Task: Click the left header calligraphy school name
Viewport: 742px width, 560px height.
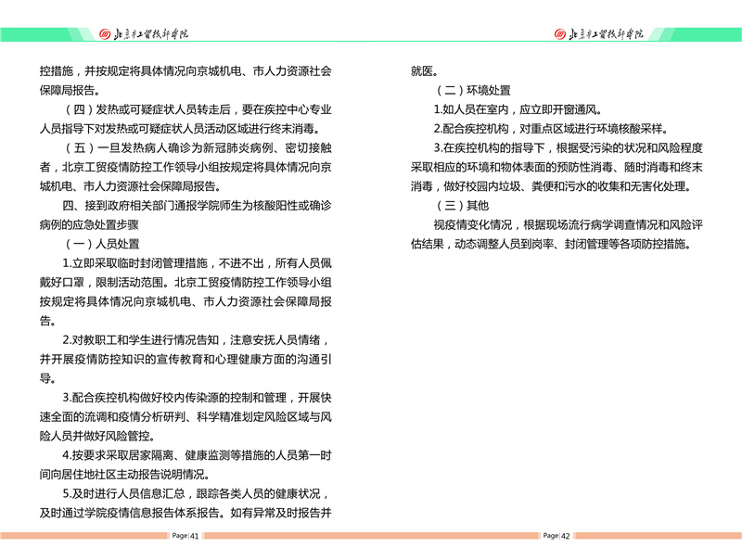Action: pos(150,33)
